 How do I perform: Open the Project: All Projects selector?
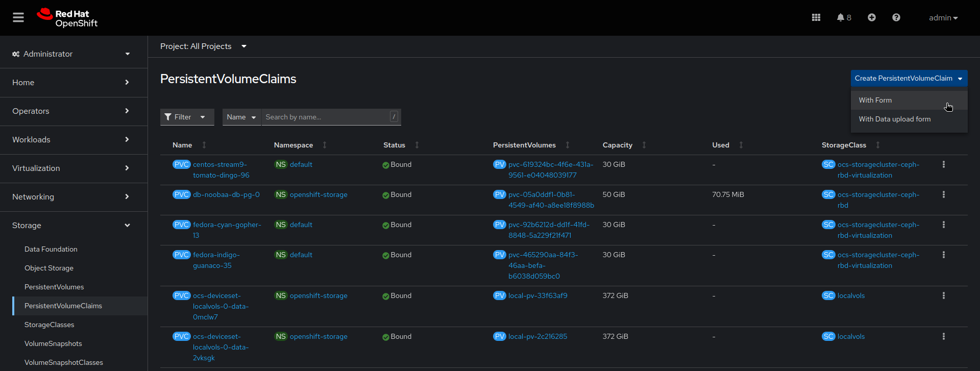tap(203, 46)
